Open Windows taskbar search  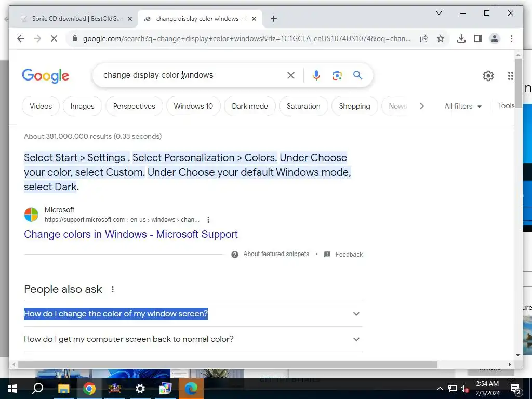(x=37, y=389)
